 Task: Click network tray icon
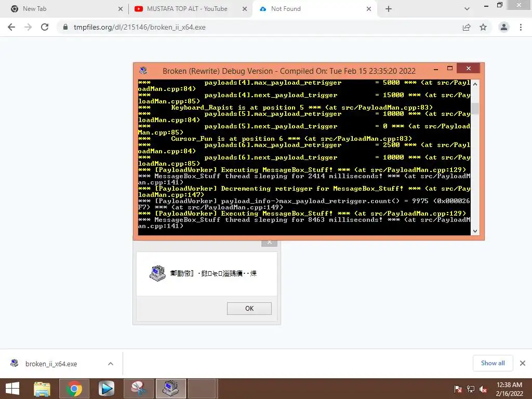coord(471,389)
